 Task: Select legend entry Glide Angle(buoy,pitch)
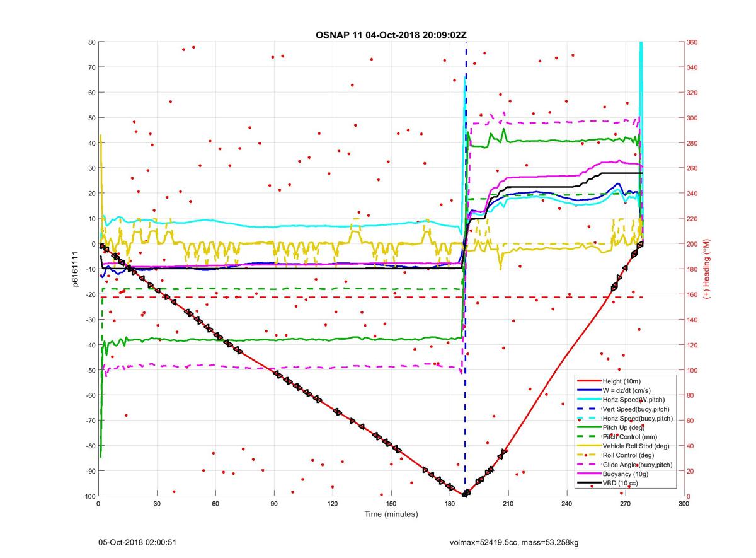click(638, 464)
